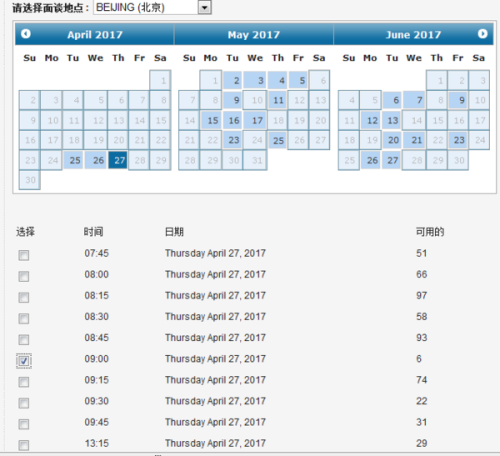Select May 25 available date
Image resolution: width=500 pixels, height=456 pixels.
277,140
